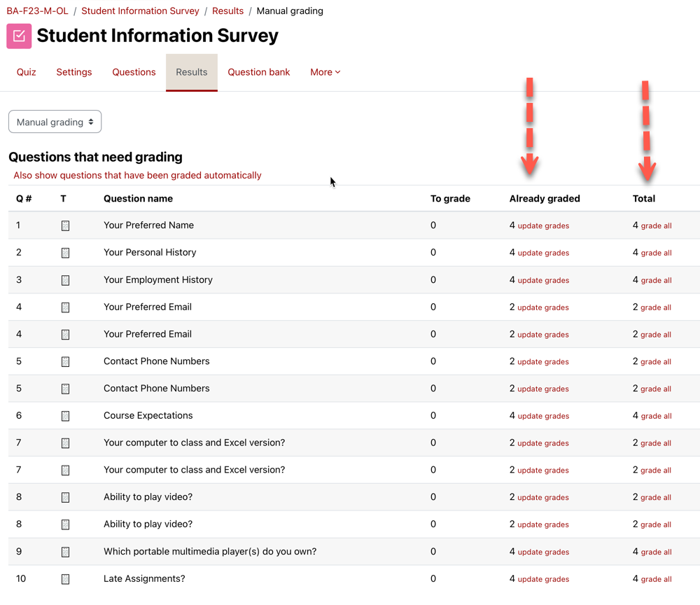Click the pink quiz icon beside the title
Screen dimensions: 700x605
pyautogui.click(x=19, y=36)
